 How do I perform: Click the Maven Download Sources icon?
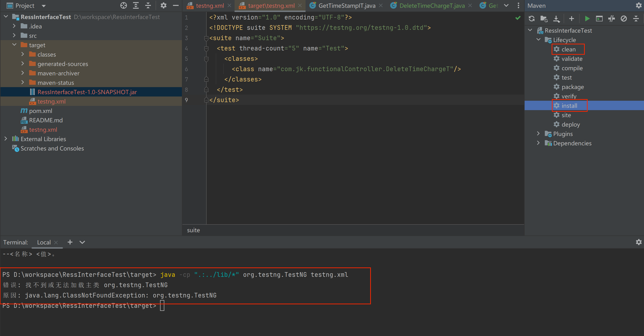click(556, 19)
